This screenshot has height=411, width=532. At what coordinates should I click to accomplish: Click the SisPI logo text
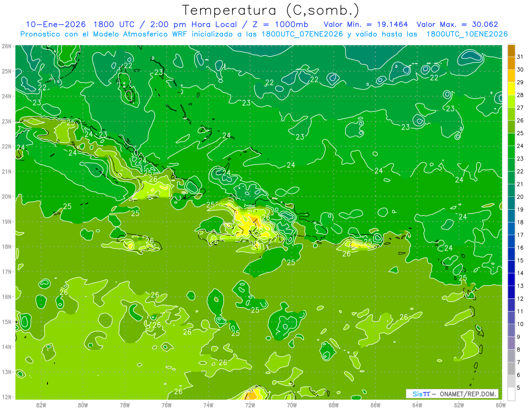pyautogui.click(x=421, y=394)
